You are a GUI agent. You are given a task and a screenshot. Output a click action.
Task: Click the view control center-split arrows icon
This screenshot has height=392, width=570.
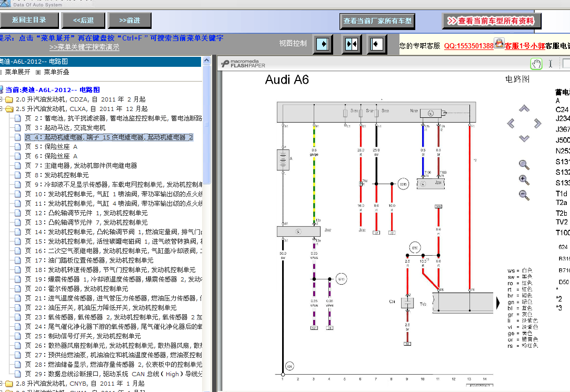point(352,44)
